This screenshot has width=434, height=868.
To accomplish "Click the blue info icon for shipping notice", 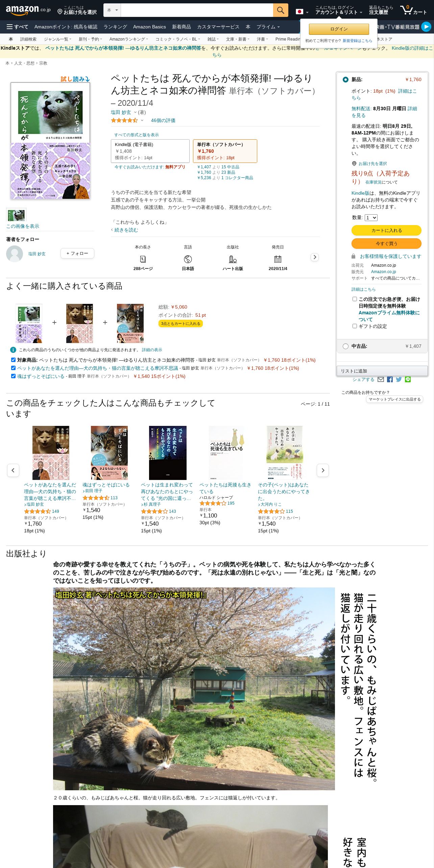I will [13, 350].
